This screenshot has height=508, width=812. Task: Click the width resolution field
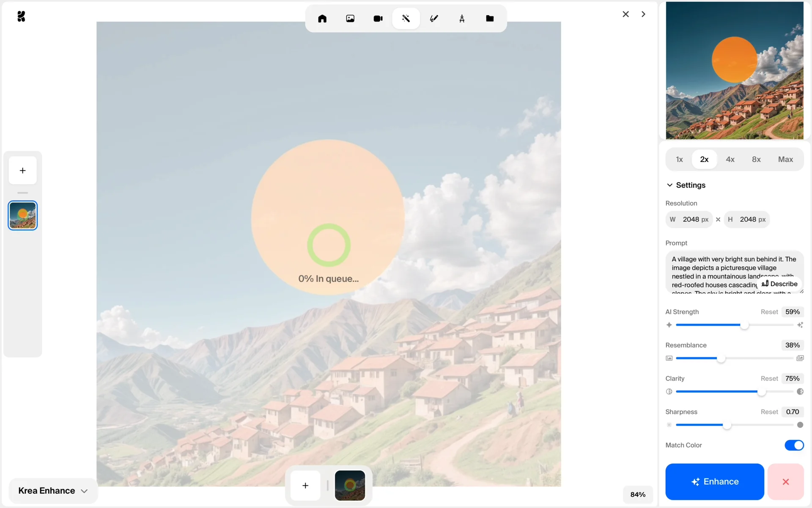click(x=689, y=219)
